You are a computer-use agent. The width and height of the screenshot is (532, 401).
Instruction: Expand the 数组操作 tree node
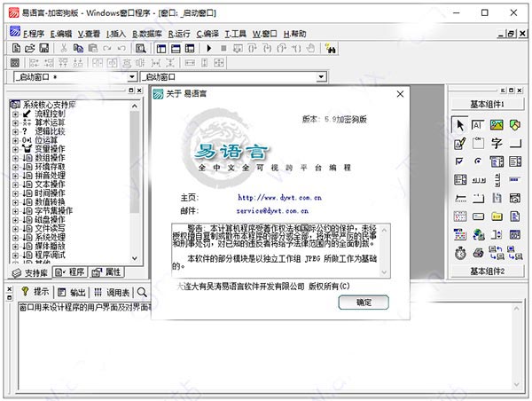click(15, 158)
